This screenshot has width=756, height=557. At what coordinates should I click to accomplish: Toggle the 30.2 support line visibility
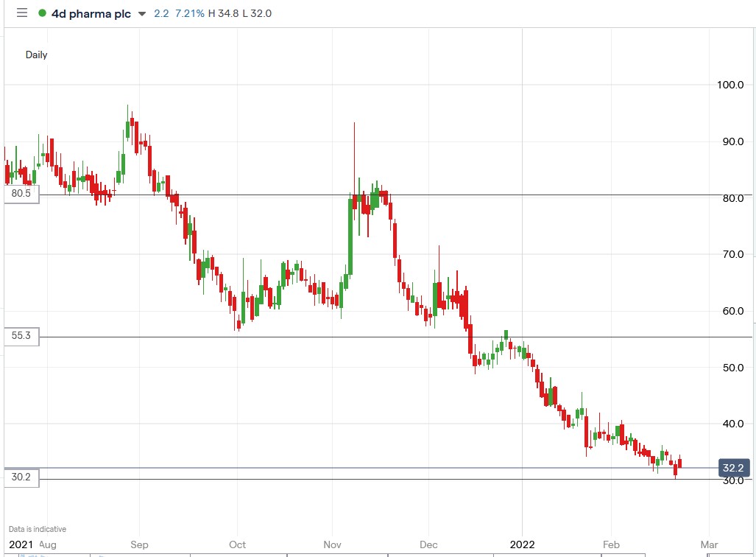[x=20, y=477]
